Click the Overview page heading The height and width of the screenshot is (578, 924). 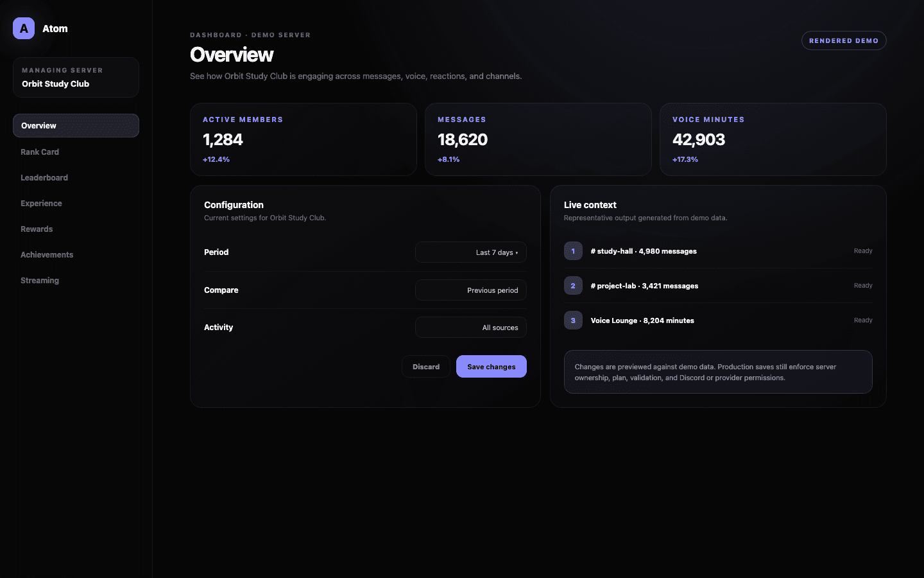point(232,55)
